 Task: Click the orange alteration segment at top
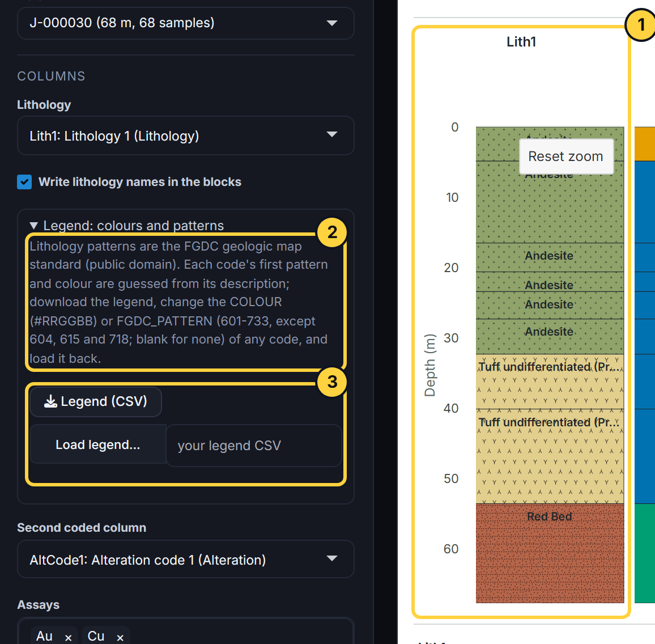(x=645, y=144)
